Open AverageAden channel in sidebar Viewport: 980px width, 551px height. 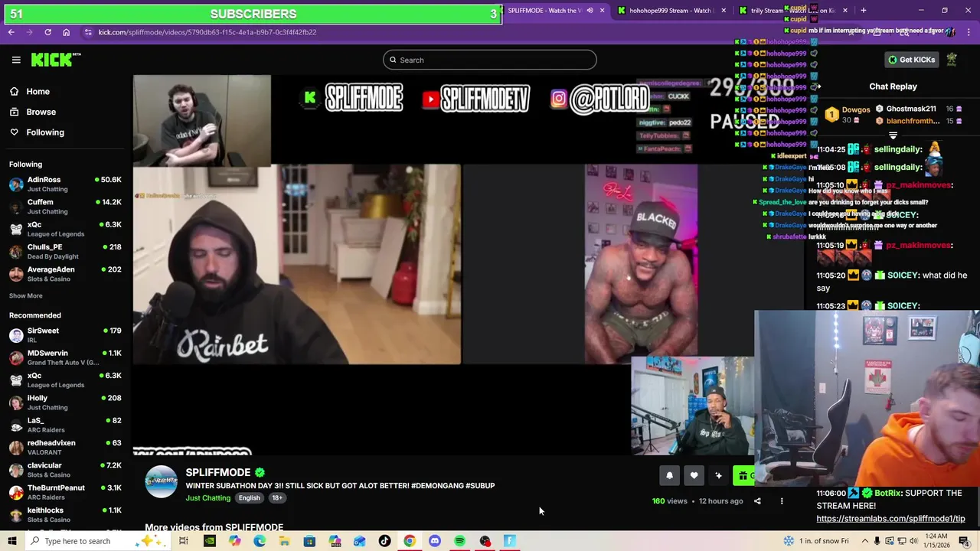(65, 274)
